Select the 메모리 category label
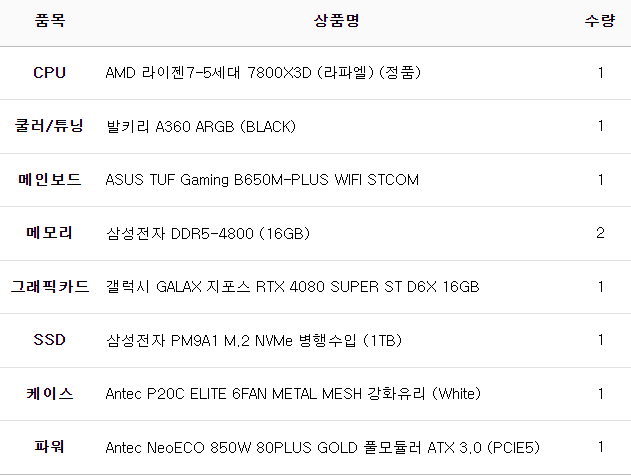631x476 pixels. (x=49, y=233)
